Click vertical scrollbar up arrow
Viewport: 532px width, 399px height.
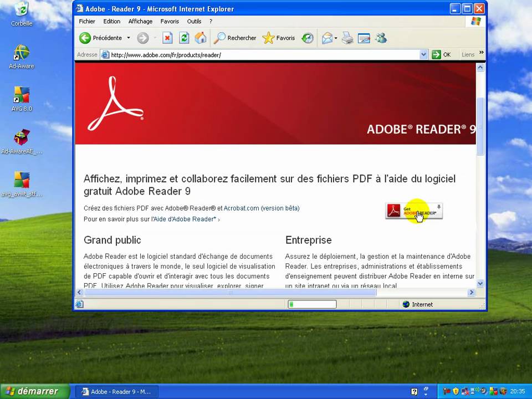[x=480, y=67]
